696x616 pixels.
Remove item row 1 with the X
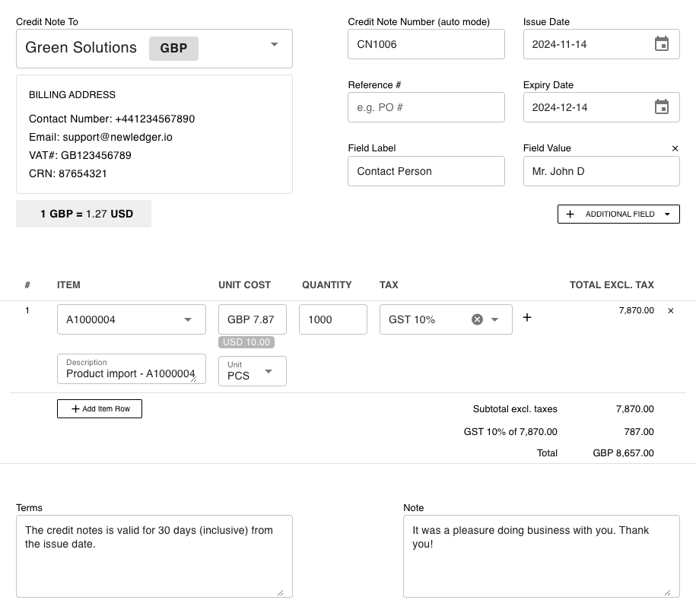pyautogui.click(x=670, y=310)
